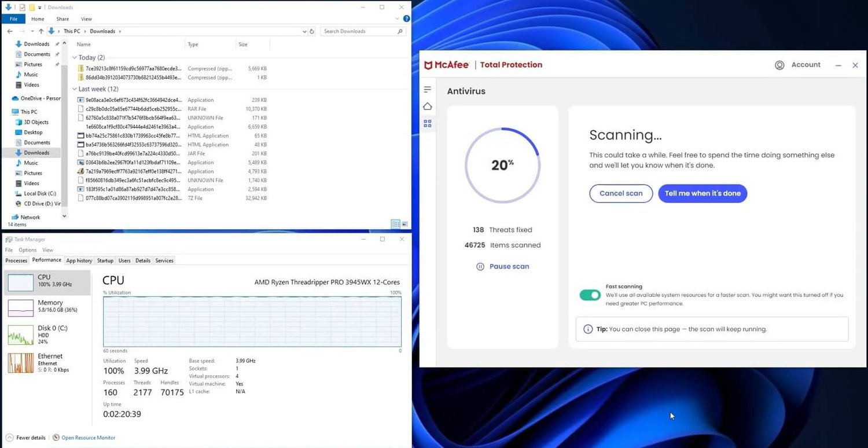Click the info icon beside the Tip text
This screenshot has width=868, height=448.
click(x=588, y=329)
